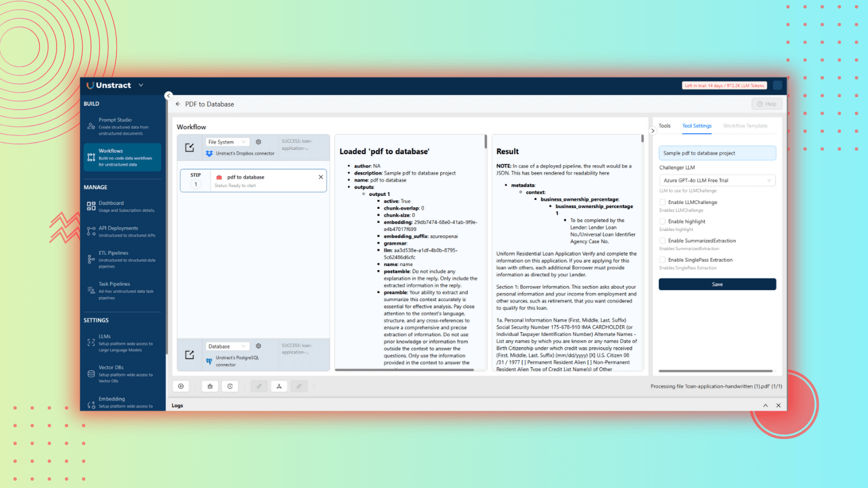Viewport: 868px width, 488px height.
Task: Click the clock history icon in bottom toolbar
Action: coord(230,386)
